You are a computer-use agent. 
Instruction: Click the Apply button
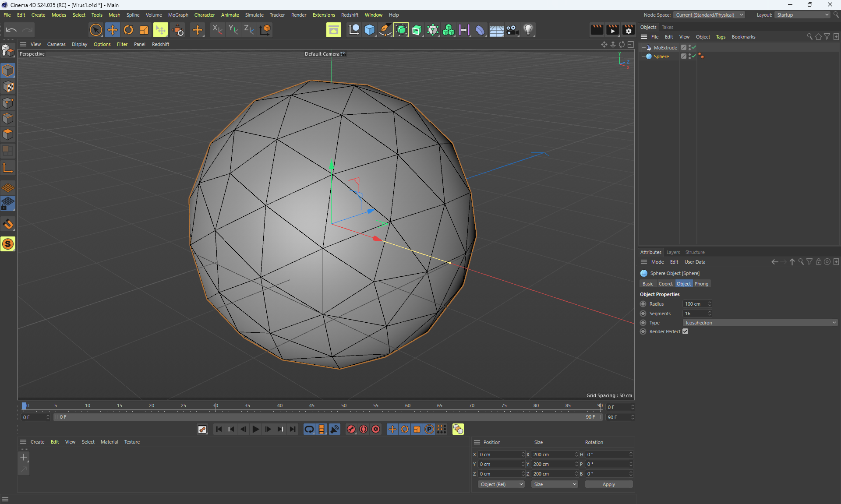tap(608, 484)
